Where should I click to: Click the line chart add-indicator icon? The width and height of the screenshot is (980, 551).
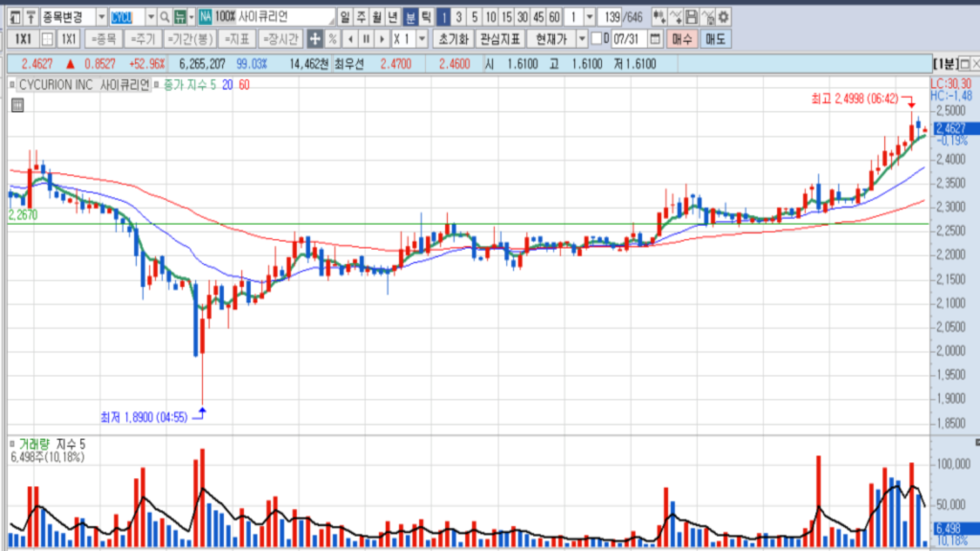(x=675, y=17)
